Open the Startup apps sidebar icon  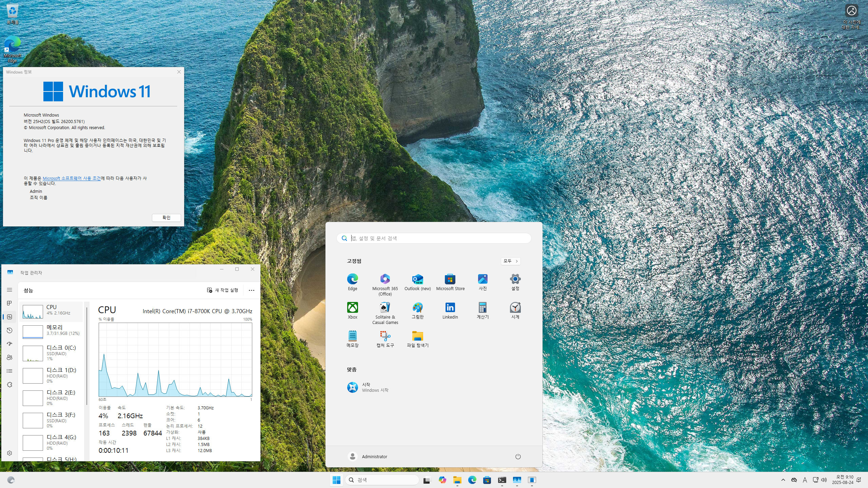[9, 344]
